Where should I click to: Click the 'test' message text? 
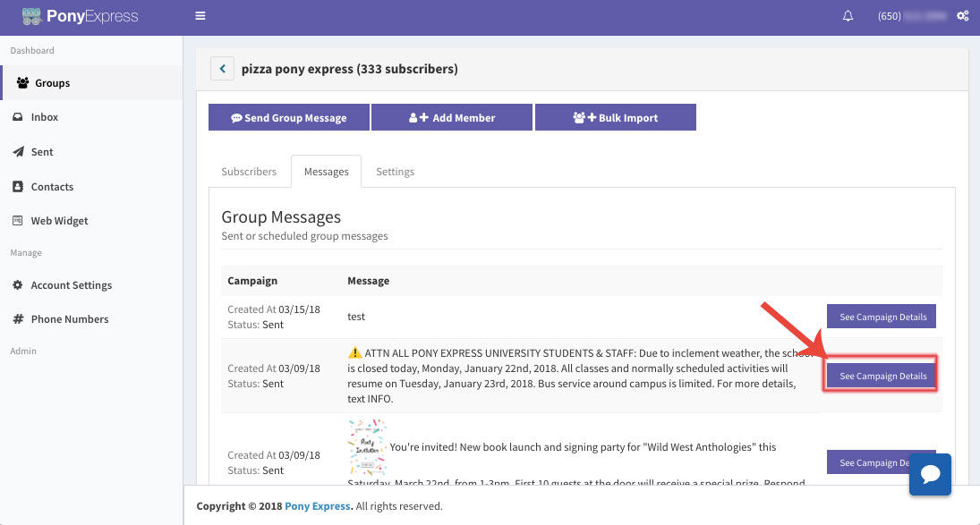tap(355, 317)
